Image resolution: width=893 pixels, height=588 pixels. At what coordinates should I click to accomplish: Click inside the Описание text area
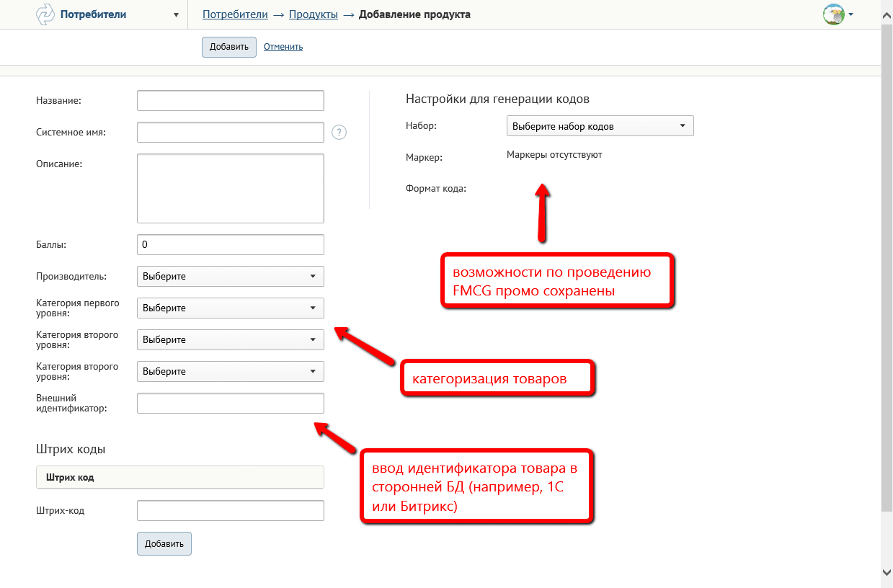pos(230,189)
